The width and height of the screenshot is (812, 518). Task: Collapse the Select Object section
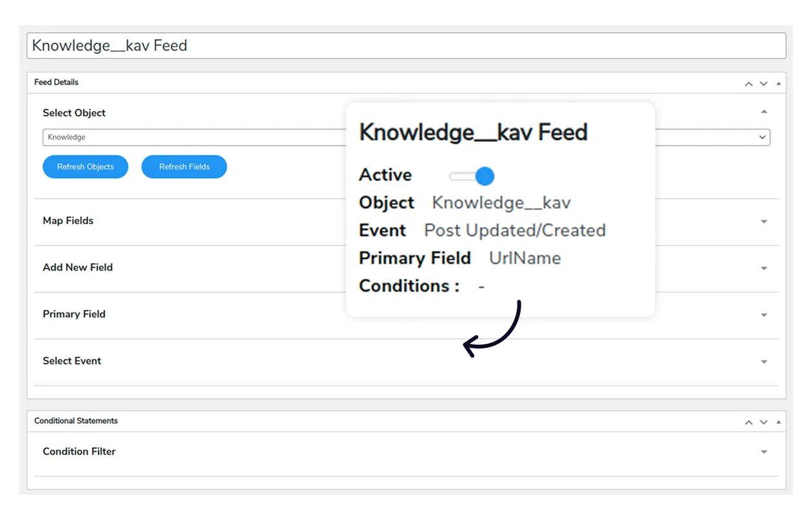click(x=764, y=112)
